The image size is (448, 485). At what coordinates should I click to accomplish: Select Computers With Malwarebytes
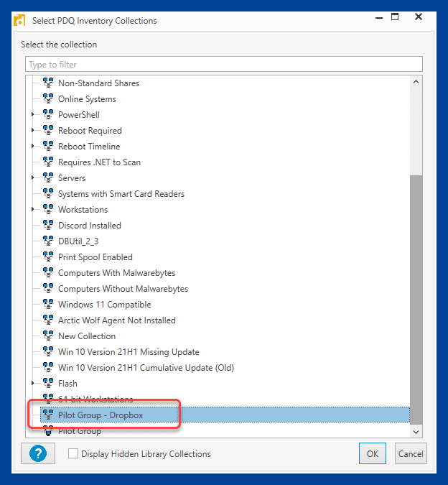click(117, 273)
